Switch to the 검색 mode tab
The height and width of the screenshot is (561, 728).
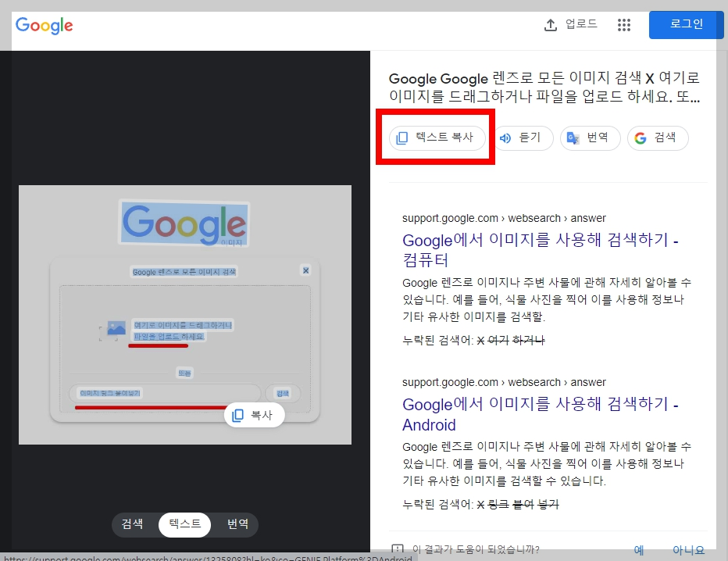(133, 524)
